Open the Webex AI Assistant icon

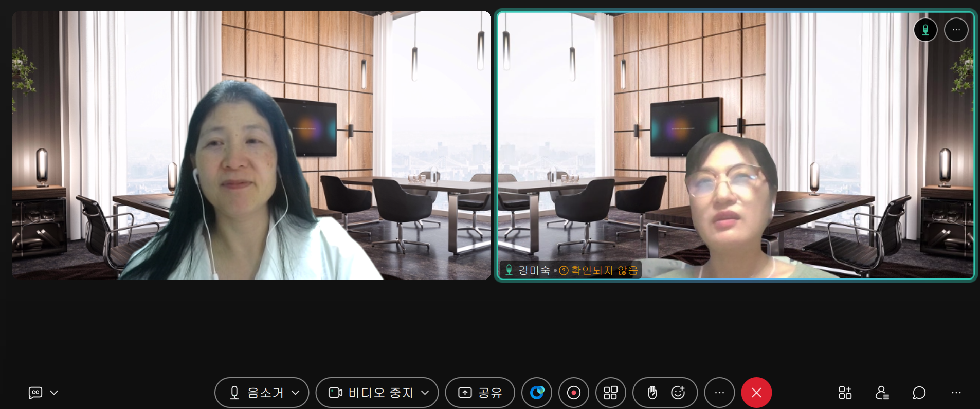[x=537, y=393]
